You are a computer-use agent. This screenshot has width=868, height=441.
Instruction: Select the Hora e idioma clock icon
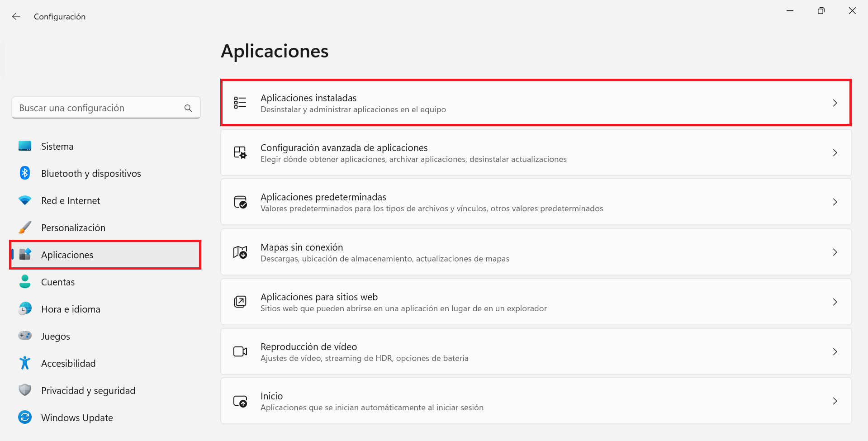[25, 308]
